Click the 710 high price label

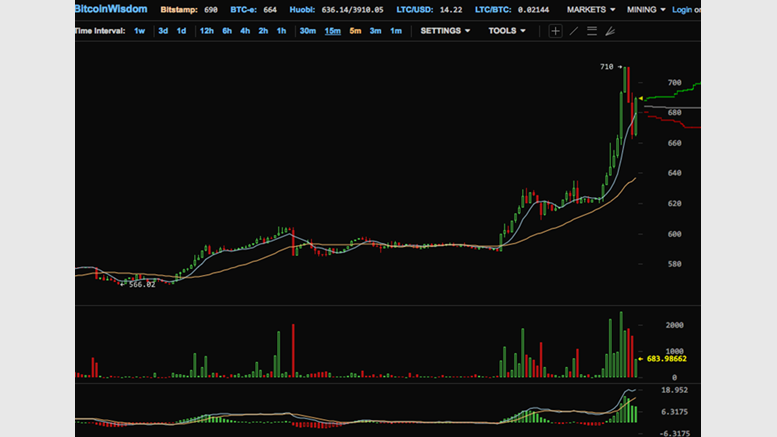607,66
